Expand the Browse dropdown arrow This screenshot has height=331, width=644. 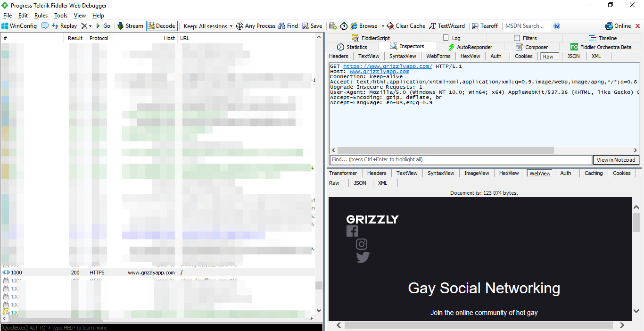383,26
